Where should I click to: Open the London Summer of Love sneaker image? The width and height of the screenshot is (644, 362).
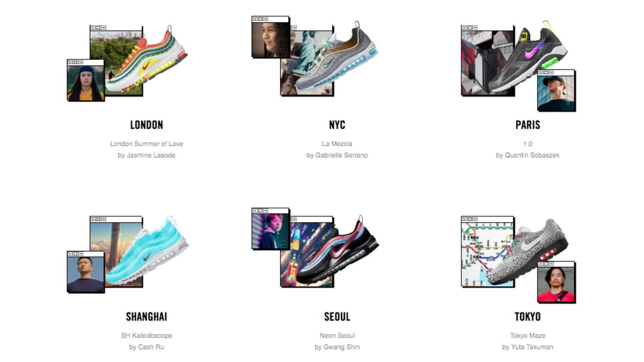click(x=147, y=61)
